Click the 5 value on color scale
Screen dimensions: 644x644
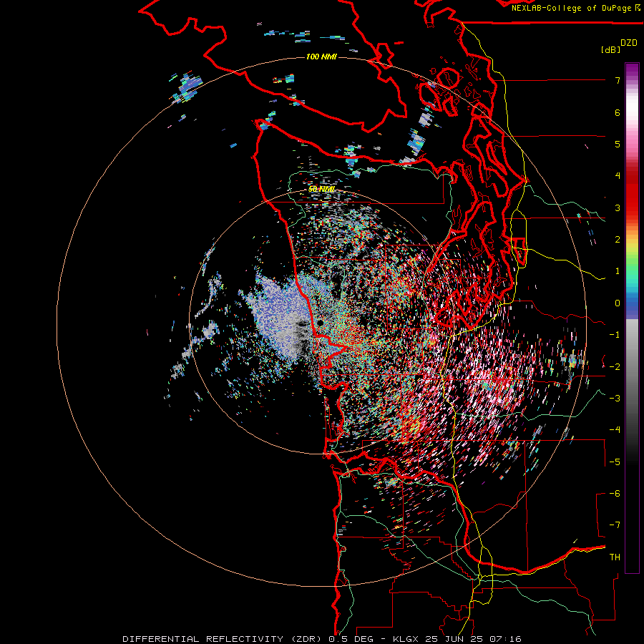[x=618, y=144]
